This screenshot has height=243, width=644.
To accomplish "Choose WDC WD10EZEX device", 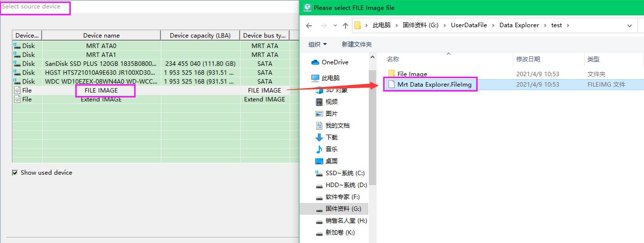I will (155, 81).
